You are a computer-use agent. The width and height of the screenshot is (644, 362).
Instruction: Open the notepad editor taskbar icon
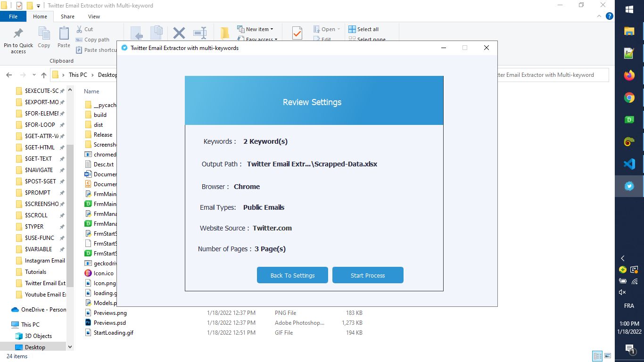[629, 53]
